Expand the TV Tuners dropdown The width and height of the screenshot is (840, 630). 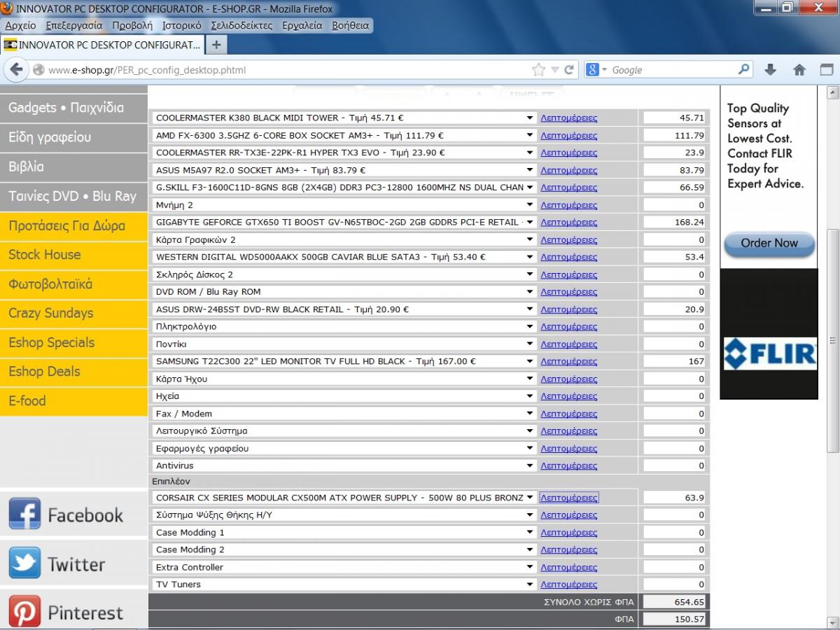tap(344, 584)
